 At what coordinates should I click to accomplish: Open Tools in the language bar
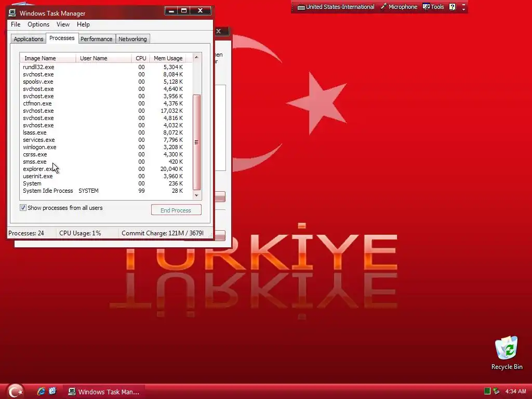pyautogui.click(x=433, y=7)
